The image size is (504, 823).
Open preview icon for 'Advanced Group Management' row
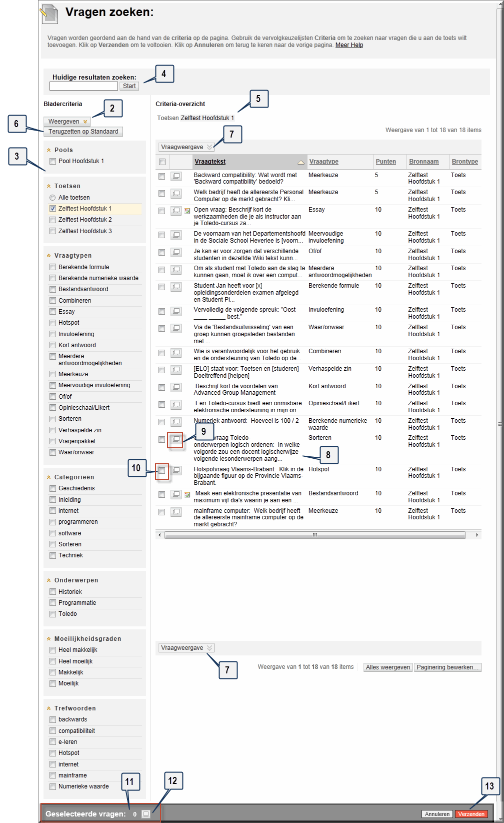176,387
